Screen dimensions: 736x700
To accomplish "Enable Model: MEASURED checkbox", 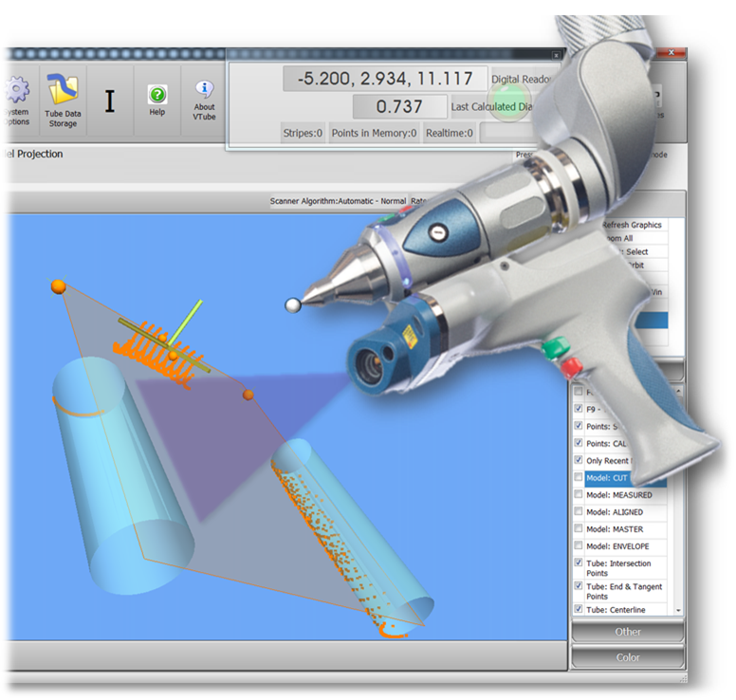I will (579, 495).
